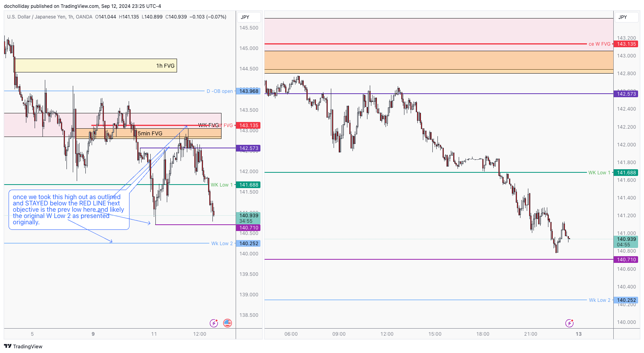Click the 141.688 green price label on left chart
The height and width of the screenshot is (353, 644).
tap(248, 185)
